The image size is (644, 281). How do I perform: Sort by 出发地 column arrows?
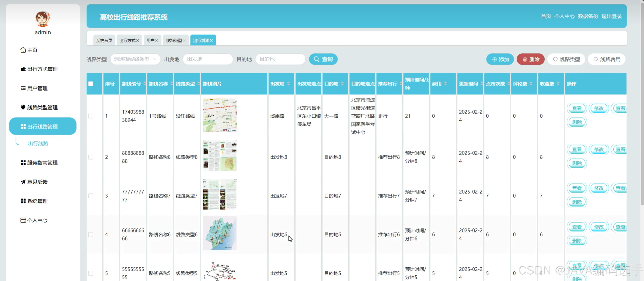[x=289, y=84]
